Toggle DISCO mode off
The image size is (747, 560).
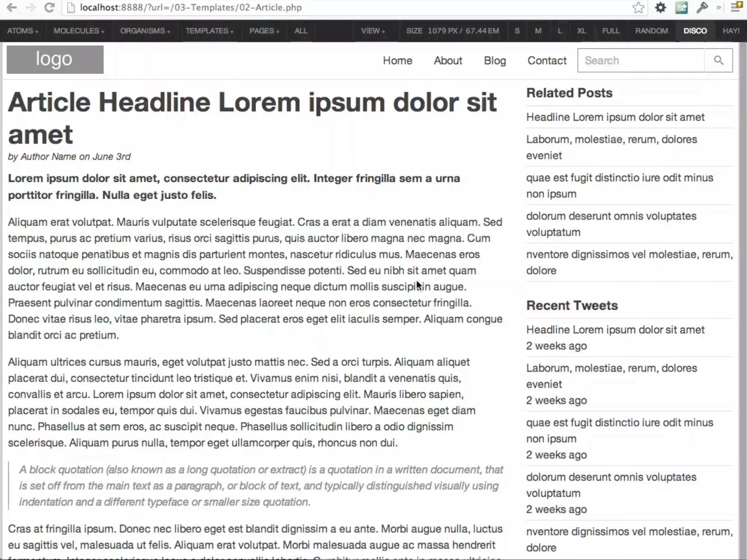[695, 31]
